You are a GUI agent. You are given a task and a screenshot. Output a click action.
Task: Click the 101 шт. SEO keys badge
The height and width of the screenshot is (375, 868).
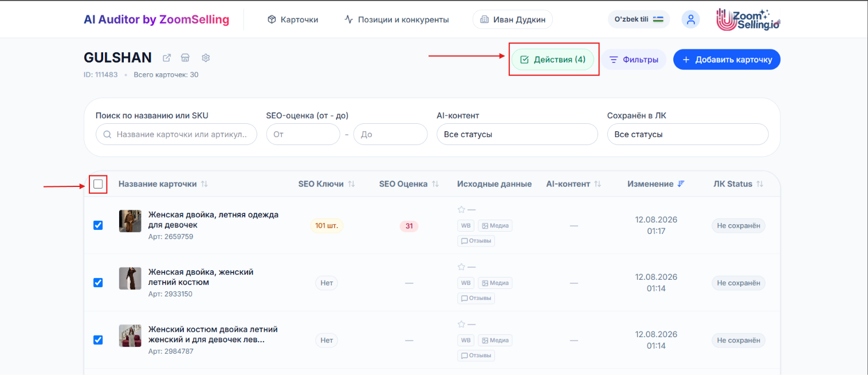[327, 225]
